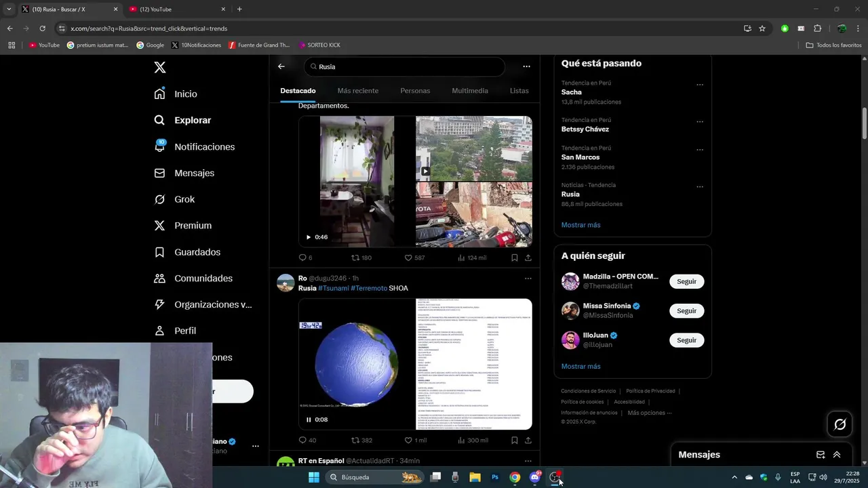This screenshot has height=488, width=868.
Task: Follow Madzilla - OPEN COM...
Action: 686,281
